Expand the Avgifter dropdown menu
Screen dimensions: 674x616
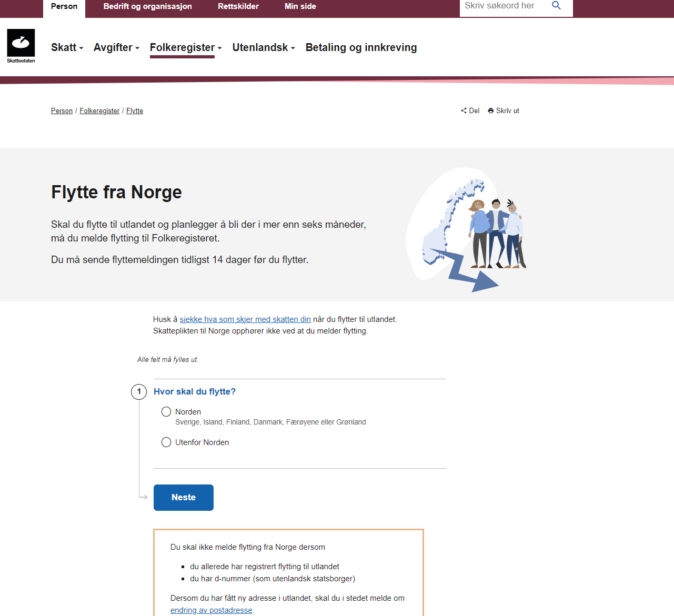[116, 47]
